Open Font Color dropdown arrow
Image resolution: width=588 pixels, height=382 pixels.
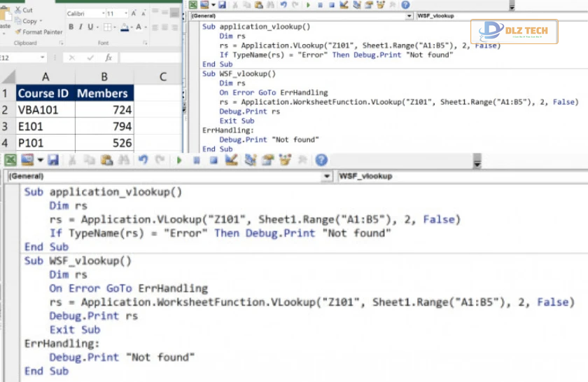point(146,27)
